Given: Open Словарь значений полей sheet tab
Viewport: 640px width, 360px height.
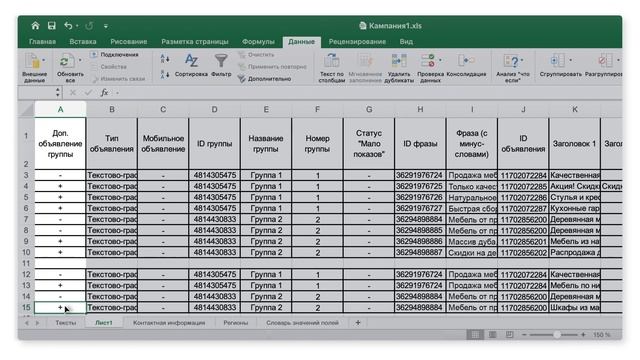Looking at the screenshot, I should pos(302,322).
